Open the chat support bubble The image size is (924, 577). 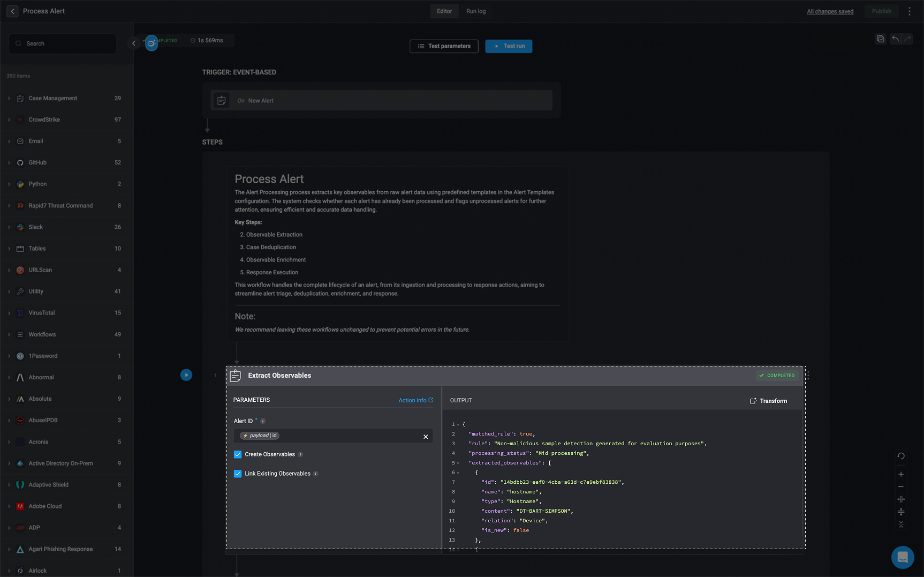coord(903,557)
